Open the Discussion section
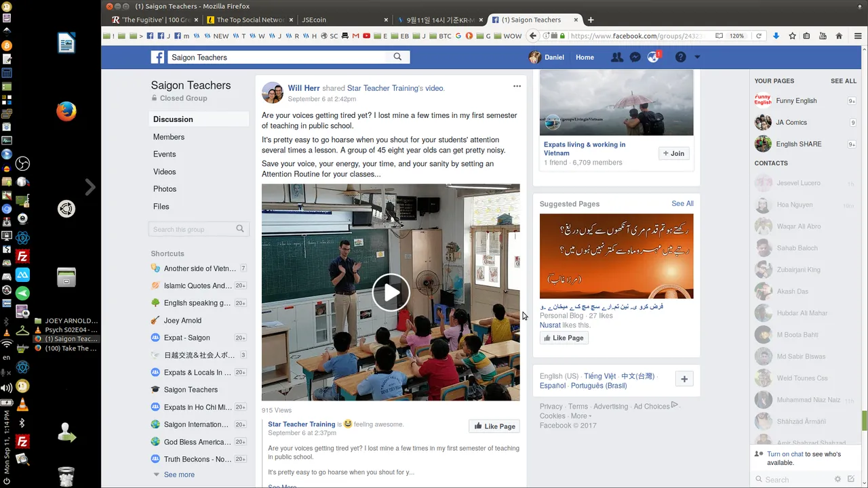This screenshot has height=488, width=868. [x=199, y=119]
